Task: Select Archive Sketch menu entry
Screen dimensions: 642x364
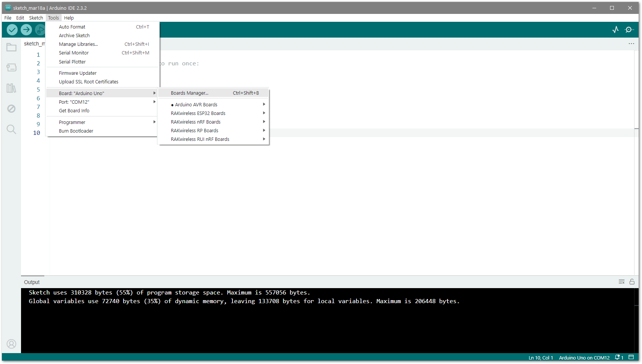Action: coord(103,36)
